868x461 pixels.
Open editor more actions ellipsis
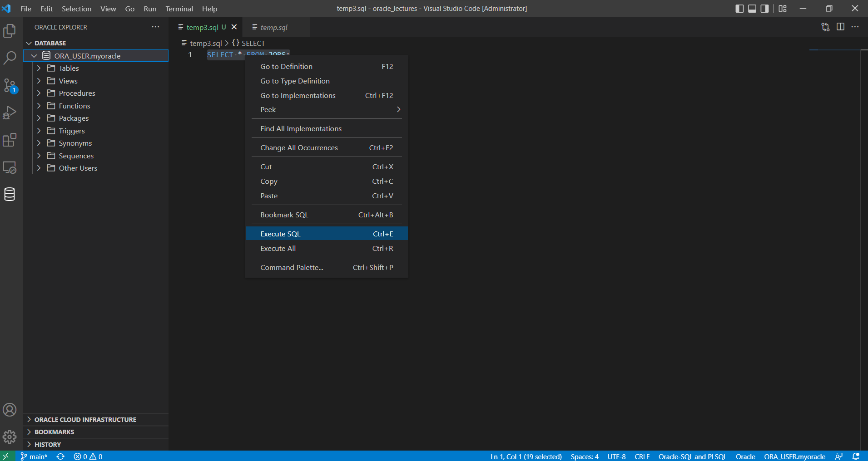855,27
